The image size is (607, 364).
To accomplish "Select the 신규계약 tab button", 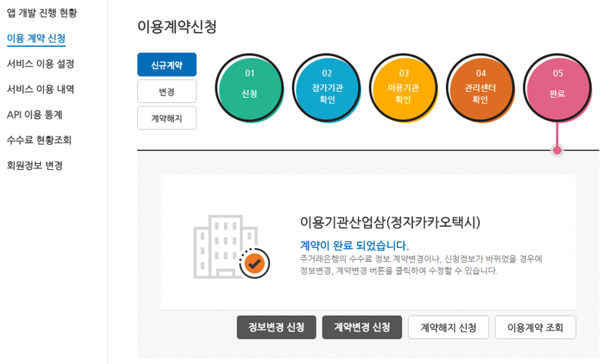I will click(x=167, y=64).
